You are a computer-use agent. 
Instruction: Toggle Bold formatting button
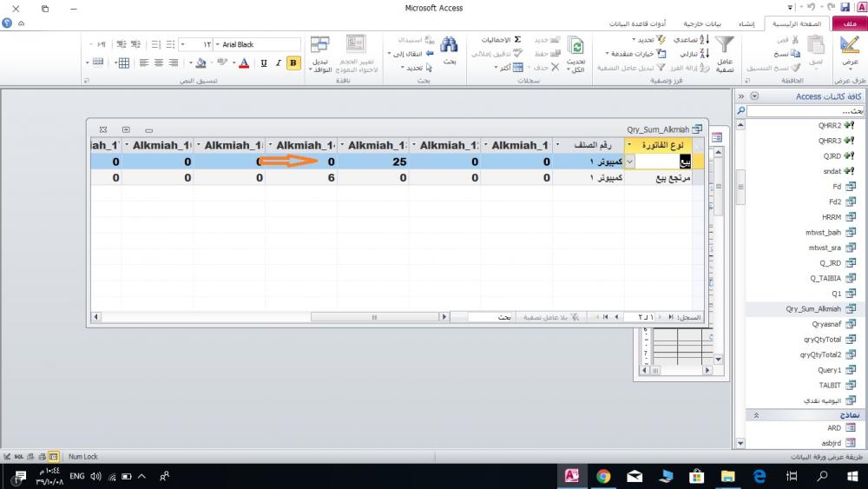(293, 63)
